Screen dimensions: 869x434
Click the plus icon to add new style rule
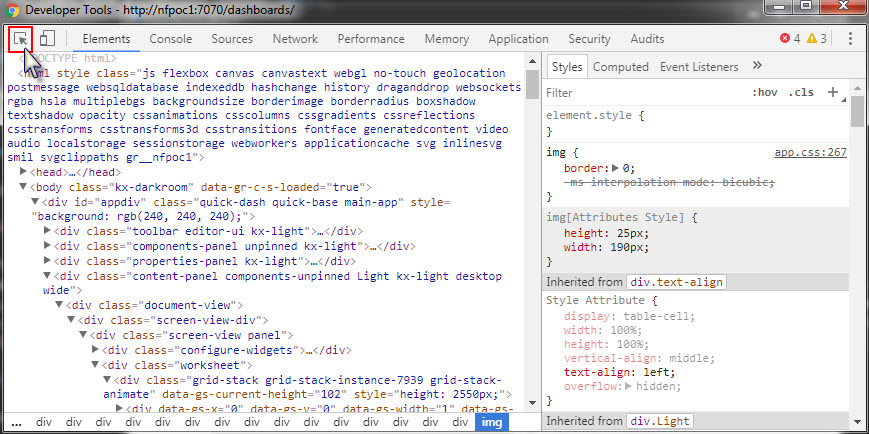coord(832,92)
